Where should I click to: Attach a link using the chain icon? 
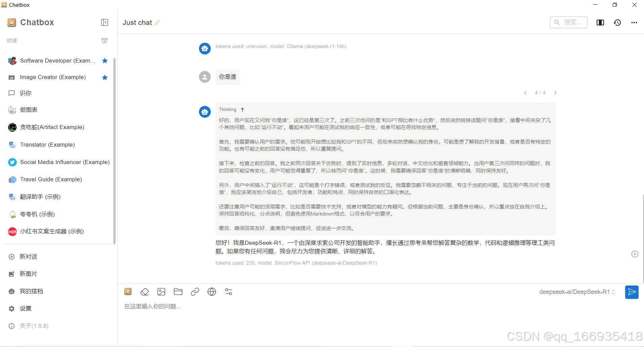point(195,292)
